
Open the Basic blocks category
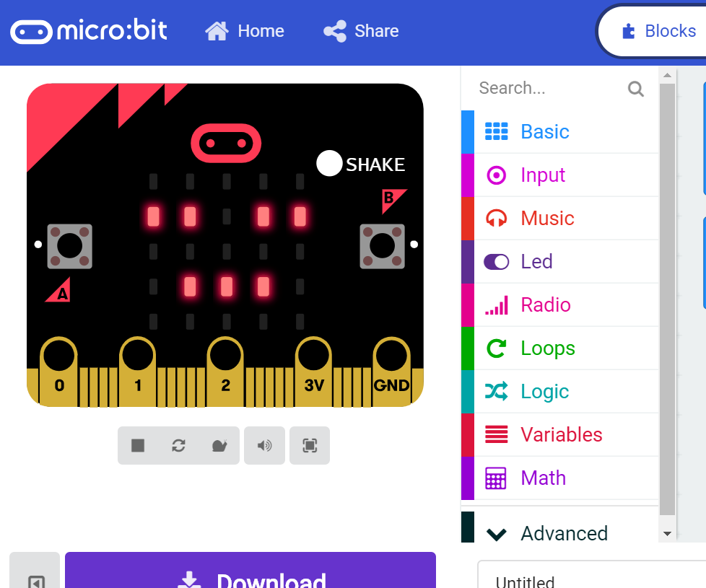click(x=544, y=131)
